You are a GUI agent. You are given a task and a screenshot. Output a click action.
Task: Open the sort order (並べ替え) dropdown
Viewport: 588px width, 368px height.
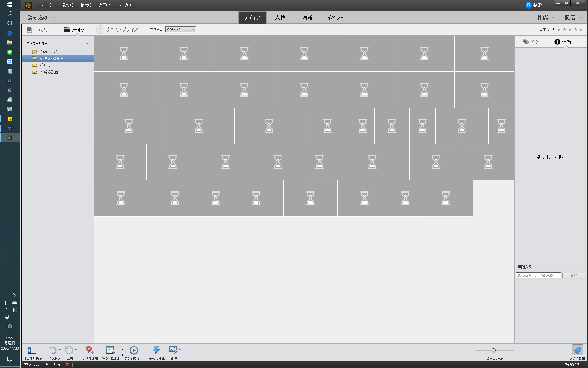pyautogui.click(x=180, y=29)
